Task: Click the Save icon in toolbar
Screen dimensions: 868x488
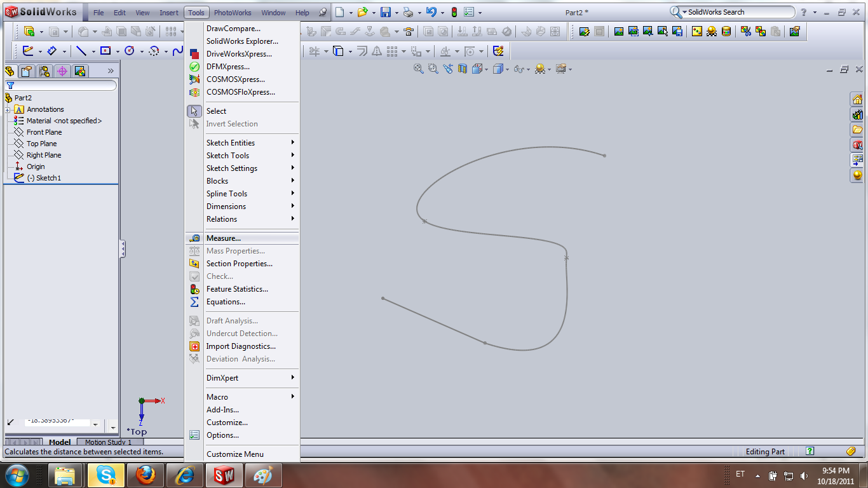Action: [385, 12]
